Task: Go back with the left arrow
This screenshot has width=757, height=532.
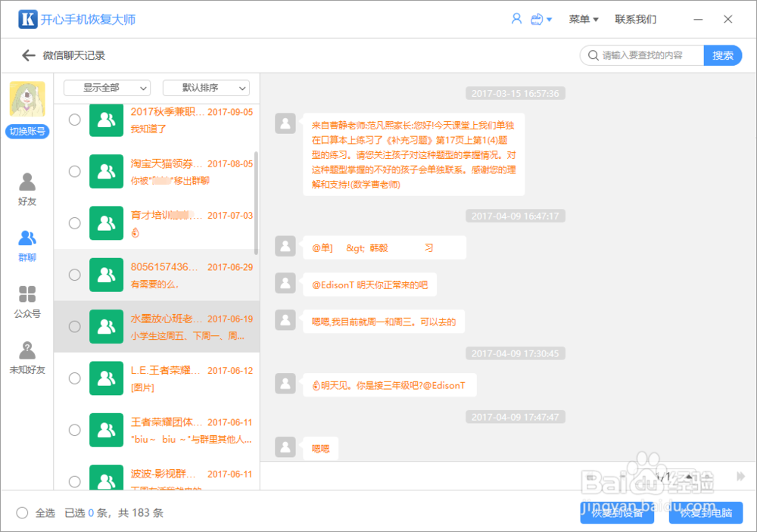Action: coord(29,55)
